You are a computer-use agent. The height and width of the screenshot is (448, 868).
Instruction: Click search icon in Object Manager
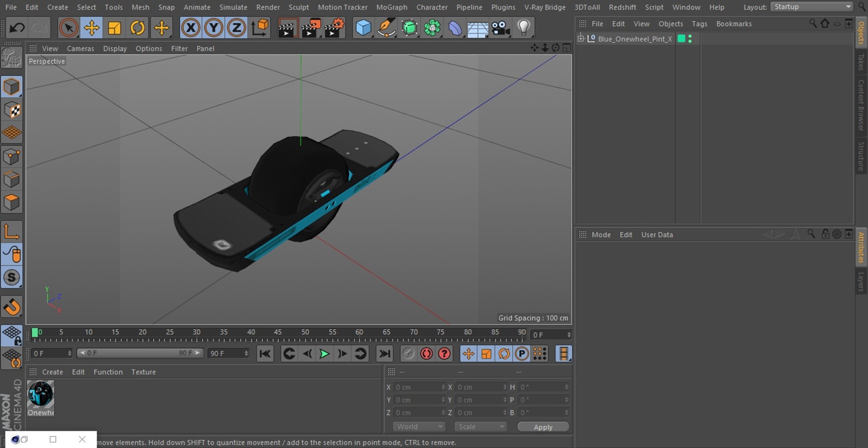[x=813, y=24]
